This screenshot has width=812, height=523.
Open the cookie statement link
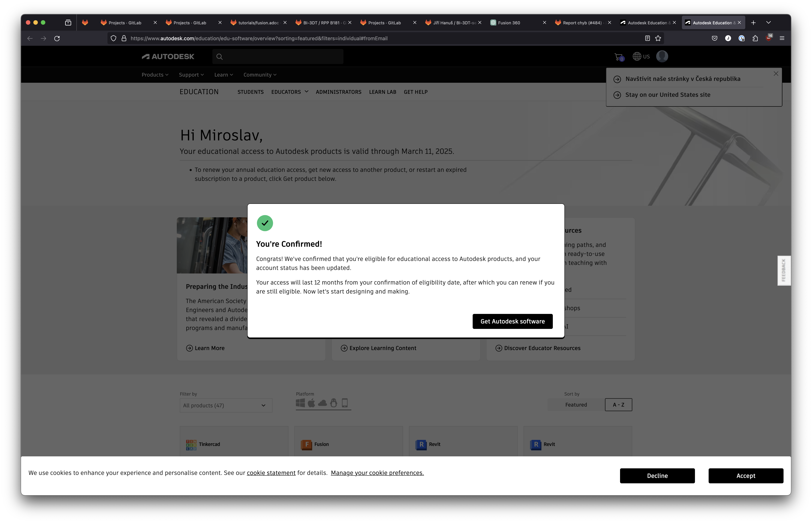(271, 473)
